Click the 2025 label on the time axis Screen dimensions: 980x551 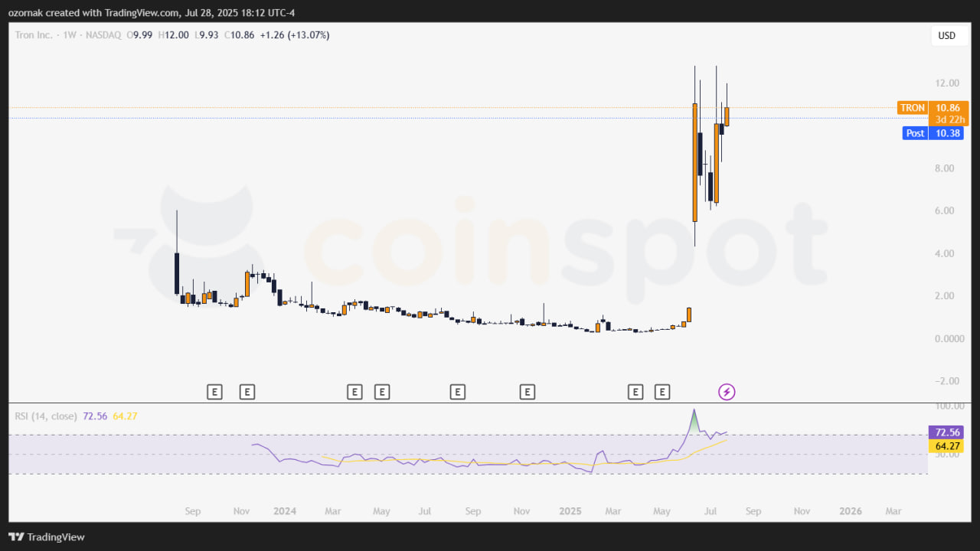570,510
